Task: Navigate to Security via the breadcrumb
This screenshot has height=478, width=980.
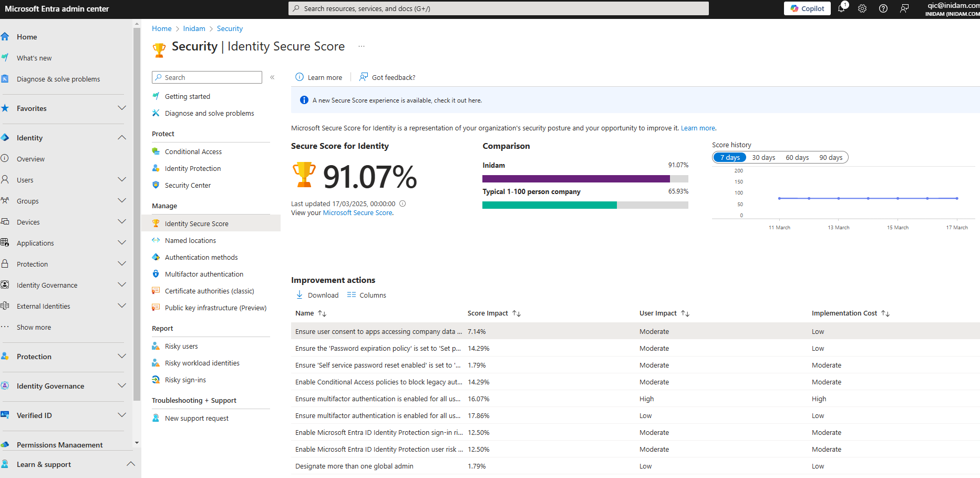Action: (230, 28)
